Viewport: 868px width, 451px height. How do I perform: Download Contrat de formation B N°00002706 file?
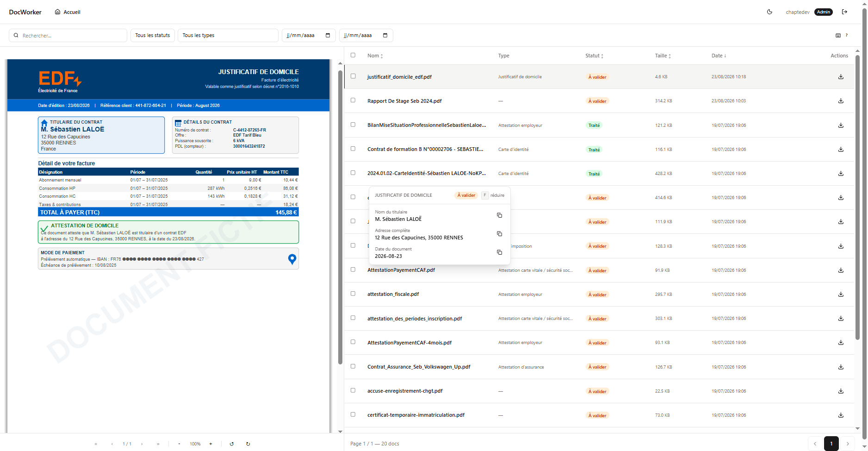pos(841,150)
